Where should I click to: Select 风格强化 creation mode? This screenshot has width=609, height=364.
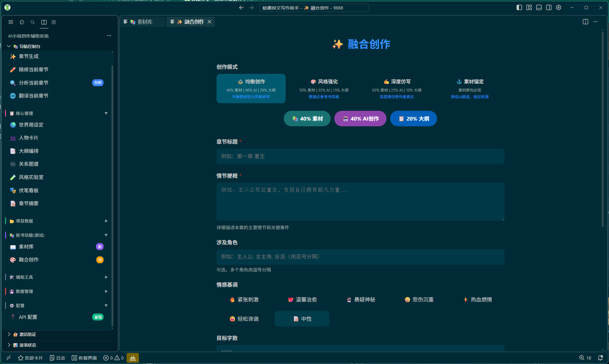pos(324,88)
